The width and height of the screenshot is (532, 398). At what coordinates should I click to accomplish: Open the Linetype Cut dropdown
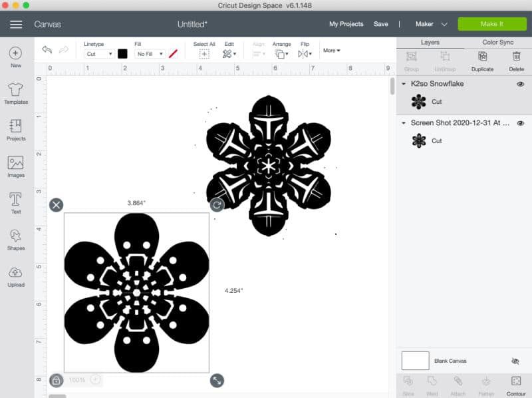(x=98, y=54)
